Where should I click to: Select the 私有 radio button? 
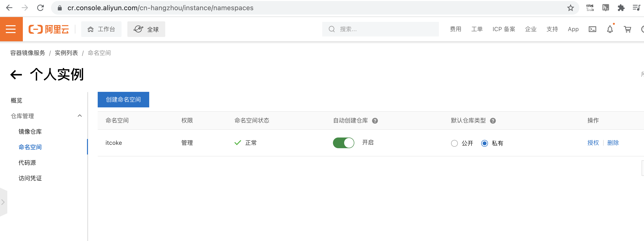pos(484,143)
